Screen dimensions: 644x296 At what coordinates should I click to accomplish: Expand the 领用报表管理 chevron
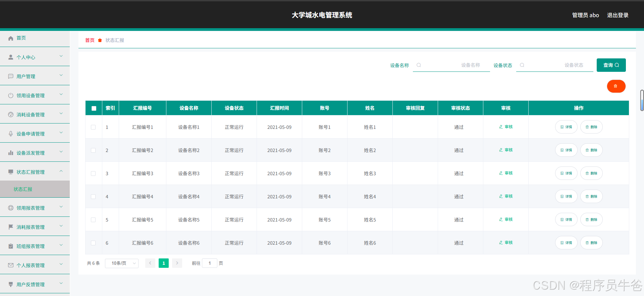pyautogui.click(x=61, y=207)
